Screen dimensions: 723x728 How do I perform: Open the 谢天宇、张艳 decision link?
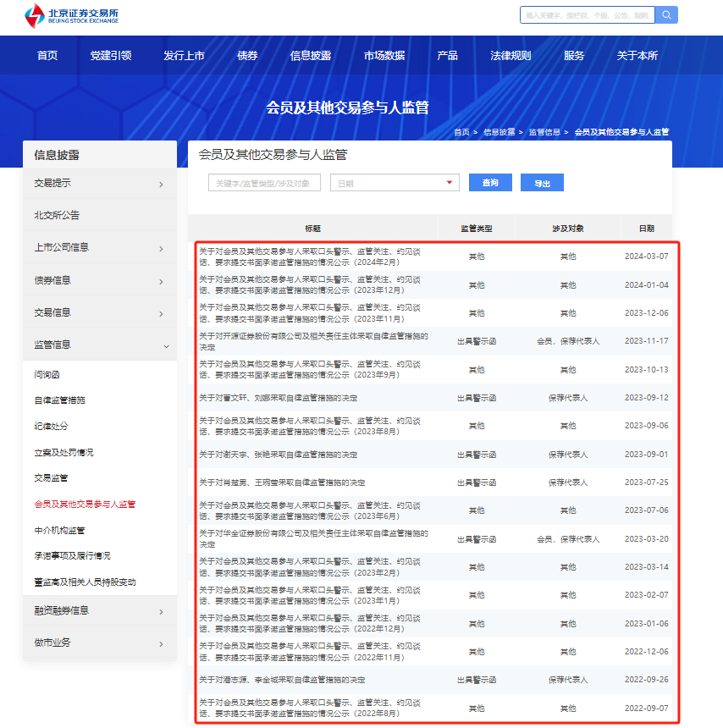point(279,455)
